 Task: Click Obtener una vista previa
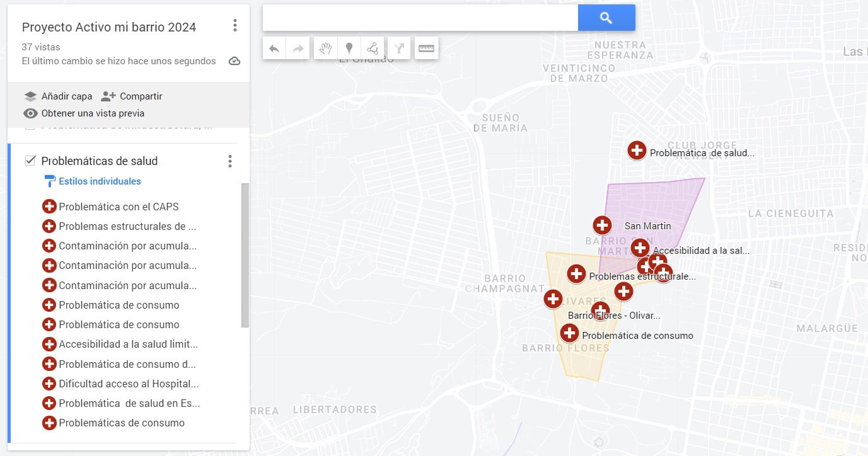tap(93, 113)
